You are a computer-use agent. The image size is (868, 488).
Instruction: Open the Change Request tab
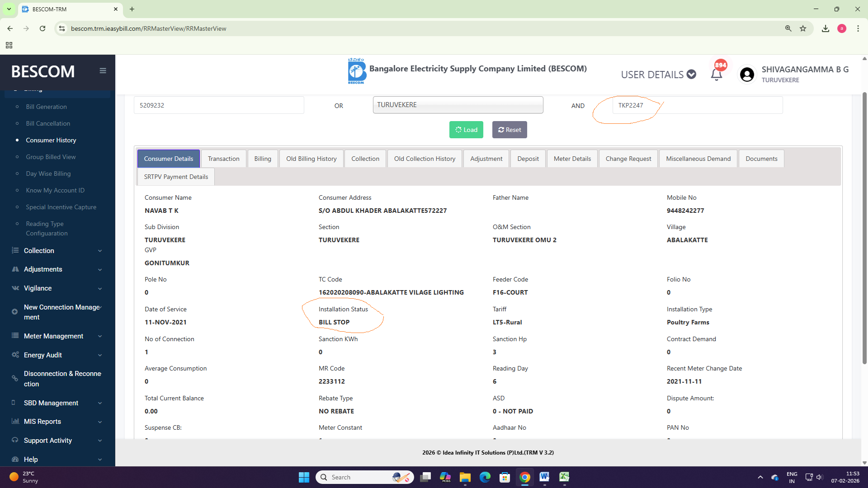point(628,159)
